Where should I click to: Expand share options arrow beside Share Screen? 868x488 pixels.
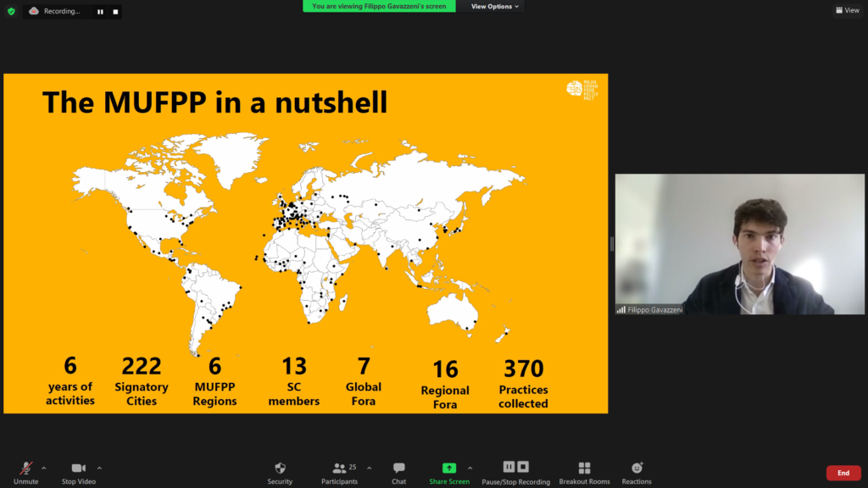(470, 468)
